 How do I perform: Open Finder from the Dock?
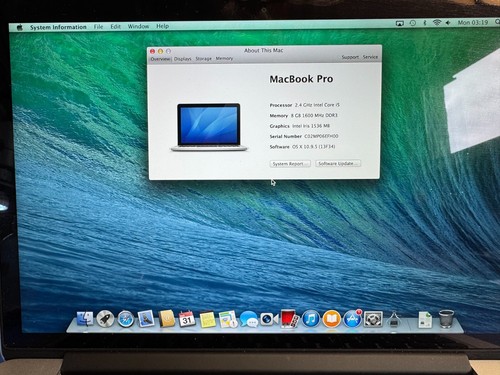(x=85, y=319)
